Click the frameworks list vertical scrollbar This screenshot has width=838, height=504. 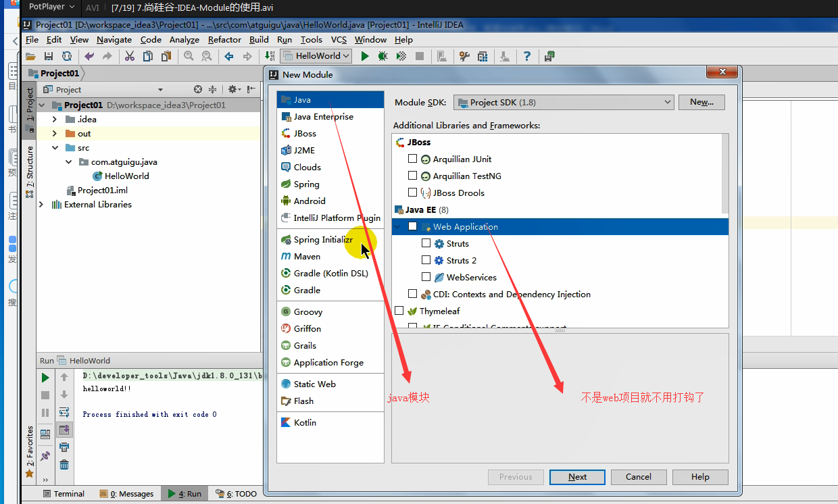click(x=725, y=174)
